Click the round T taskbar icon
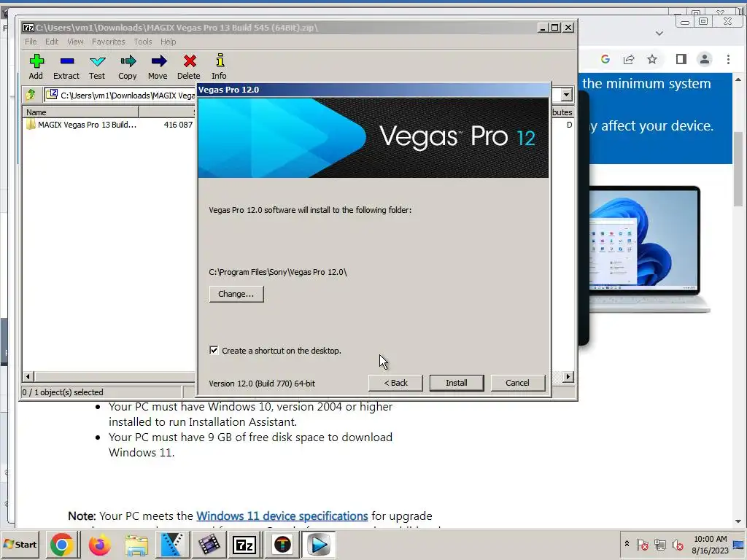The height and width of the screenshot is (560, 747). click(282, 544)
